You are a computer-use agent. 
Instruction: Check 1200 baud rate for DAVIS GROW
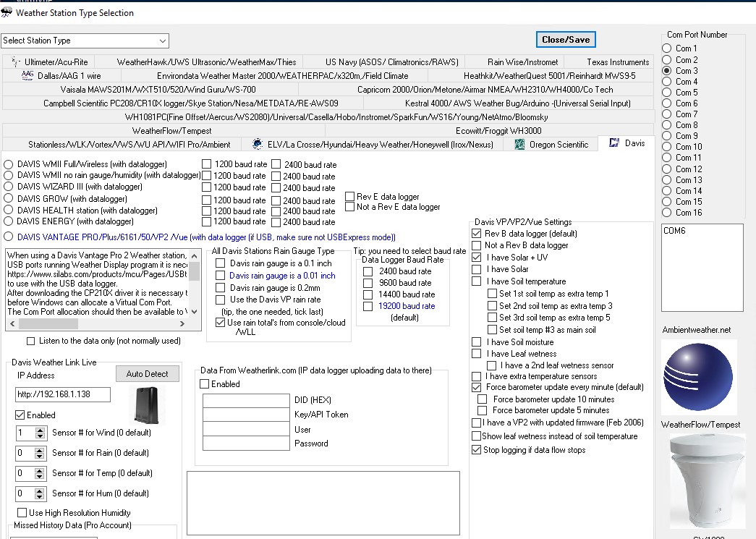click(x=206, y=200)
